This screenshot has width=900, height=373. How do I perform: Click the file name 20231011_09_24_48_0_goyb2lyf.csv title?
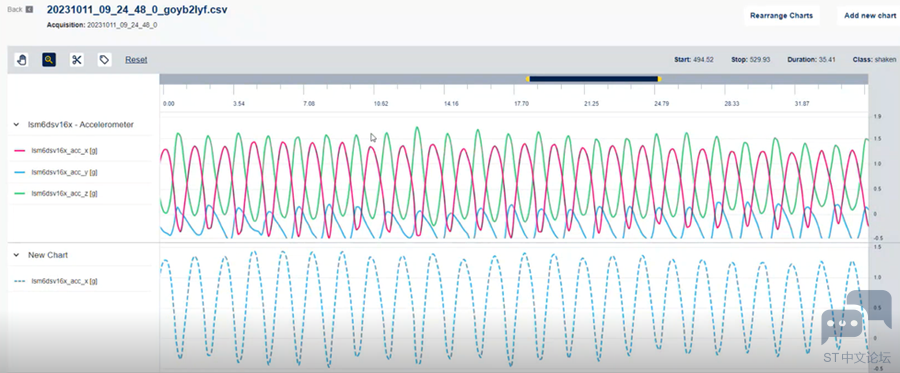(137, 10)
